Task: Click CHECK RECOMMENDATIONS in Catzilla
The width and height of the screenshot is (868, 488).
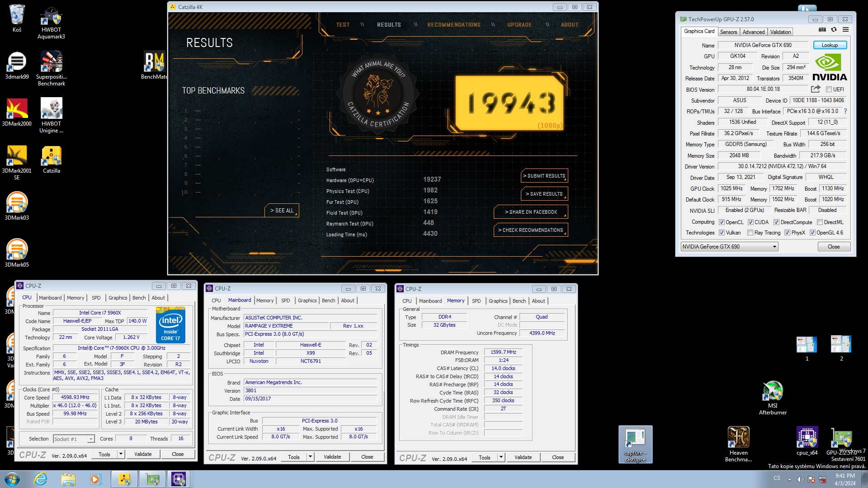Action: click(x=531, y=230)
